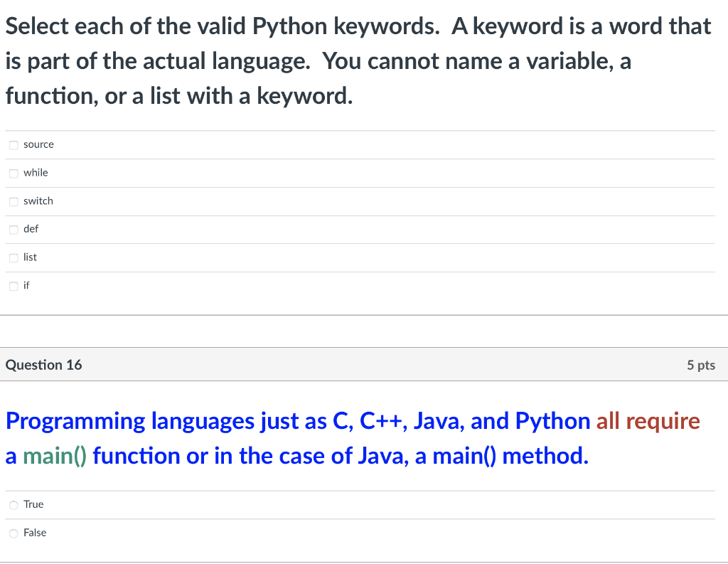Check the box beside "def"
Viewport: 728px width, 564px height.
tap(14, 229)
